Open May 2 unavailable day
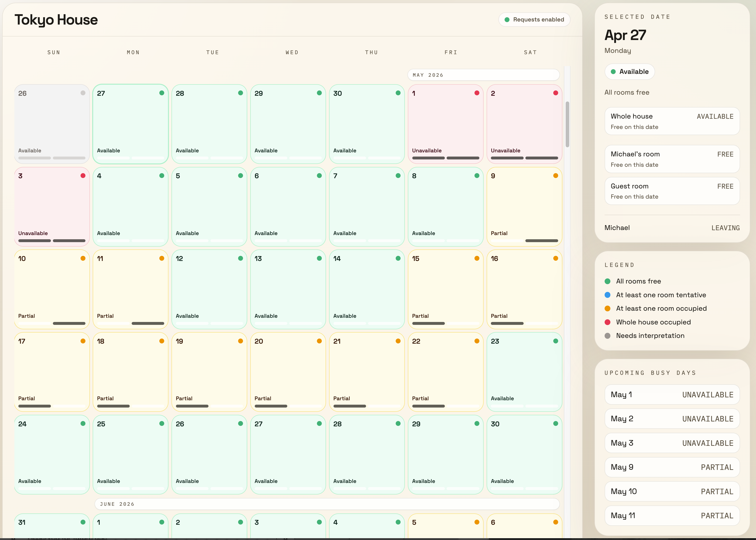This screenshot has height=540, width=756. (x=525, y=124)
